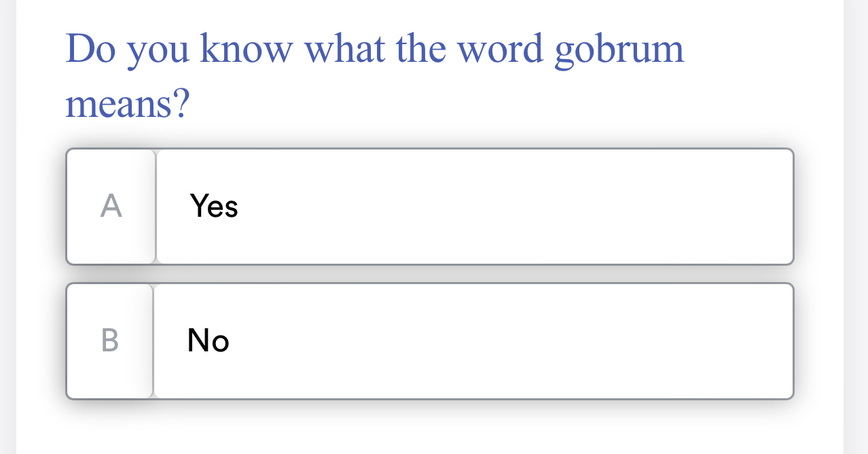The height and width of the screenshot is (454, 868).
Task: Choose Yes to confirm knowing gobrum
Action: point(430,206)
